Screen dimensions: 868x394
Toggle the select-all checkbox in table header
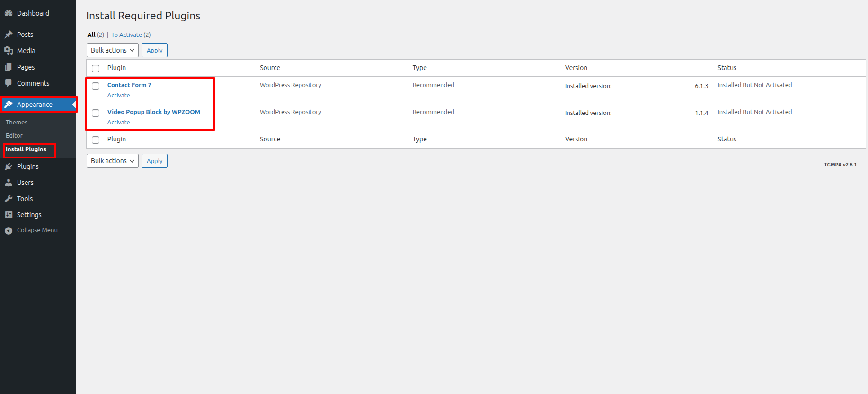(96, 69)
